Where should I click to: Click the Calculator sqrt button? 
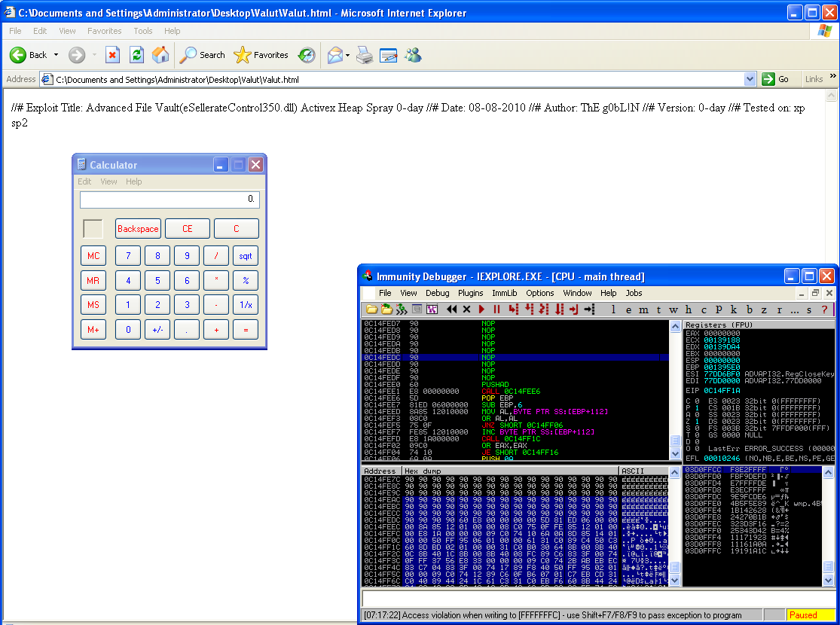[x=246, y=256]
